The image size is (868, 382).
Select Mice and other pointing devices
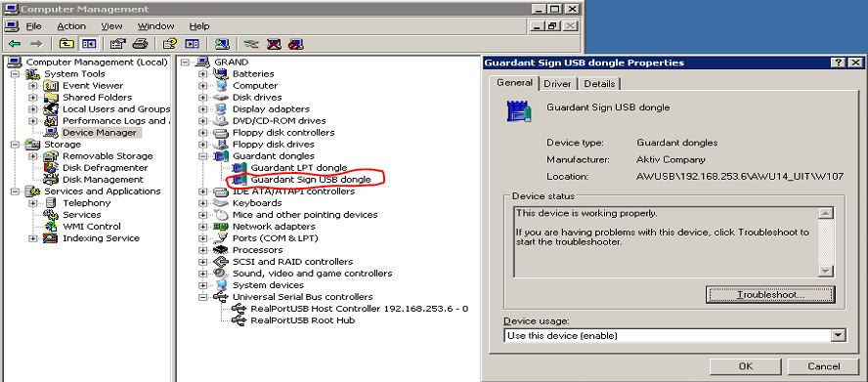point(305,215)
